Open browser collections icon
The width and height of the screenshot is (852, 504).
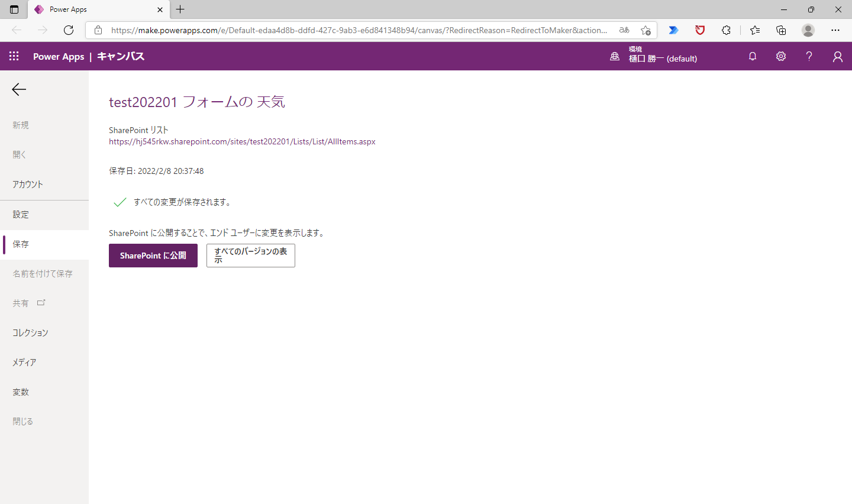pos(781,30)
